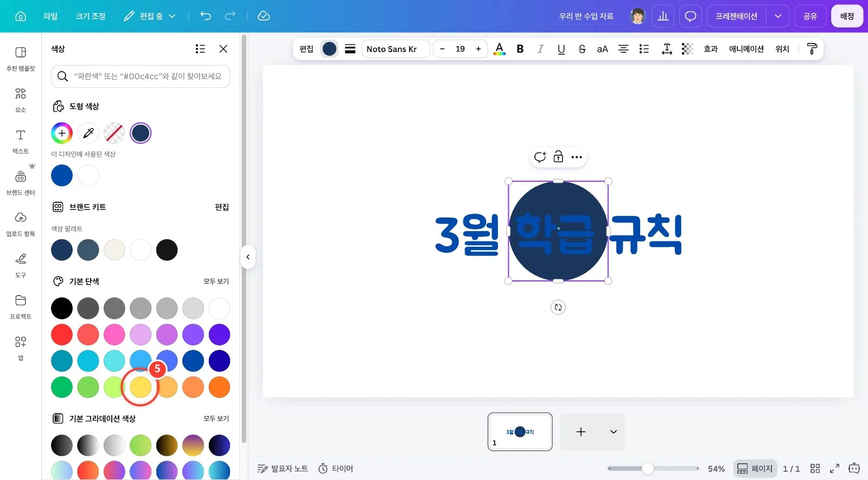Toggle underline formatting
The width and height of the screenshot is (868, 480).
tap(561, 49)
